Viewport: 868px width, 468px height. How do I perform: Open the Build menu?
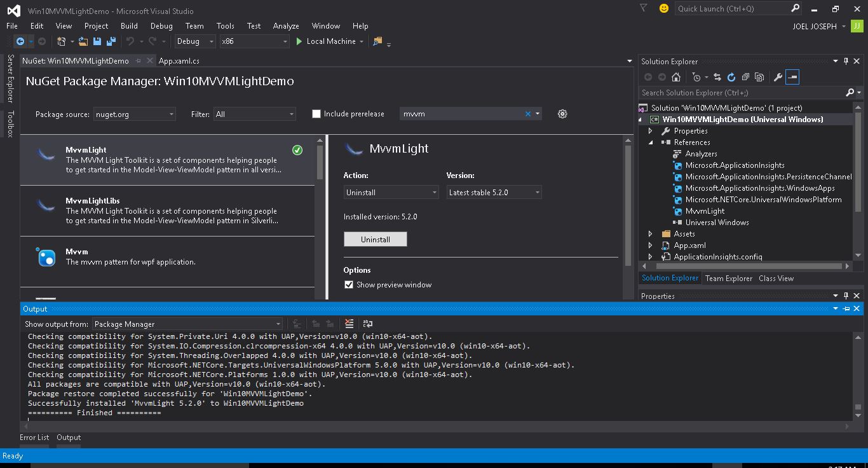click(129, 26)
